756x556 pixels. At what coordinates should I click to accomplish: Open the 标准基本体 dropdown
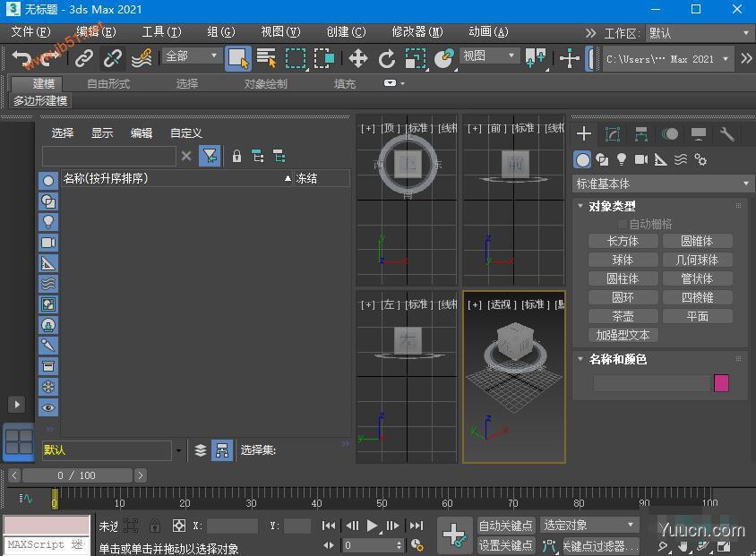pyautogui.click(x=661, y=183)
